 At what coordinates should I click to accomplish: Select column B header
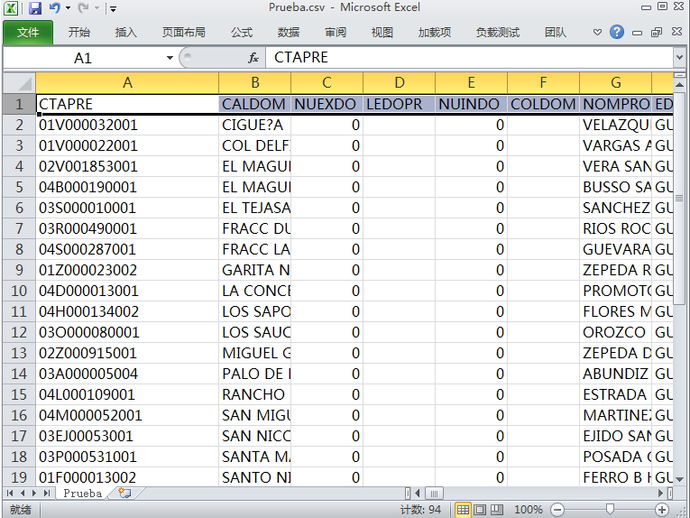[x=255, y=83]
